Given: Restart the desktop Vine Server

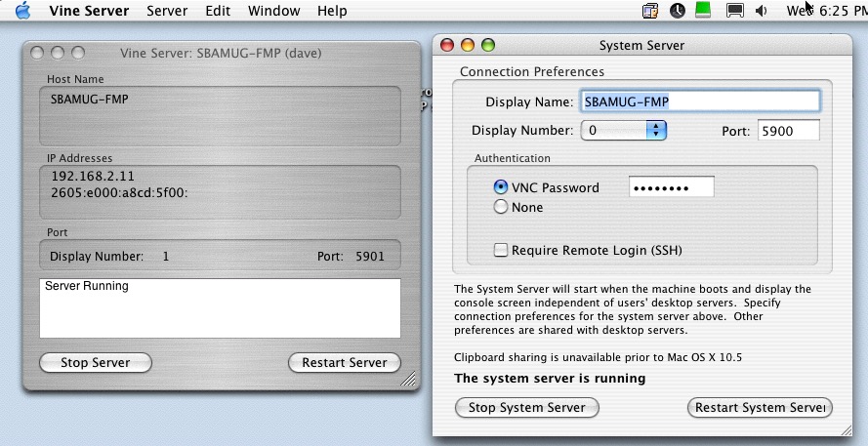Looking at the screenshot, I should coord(345,362).
